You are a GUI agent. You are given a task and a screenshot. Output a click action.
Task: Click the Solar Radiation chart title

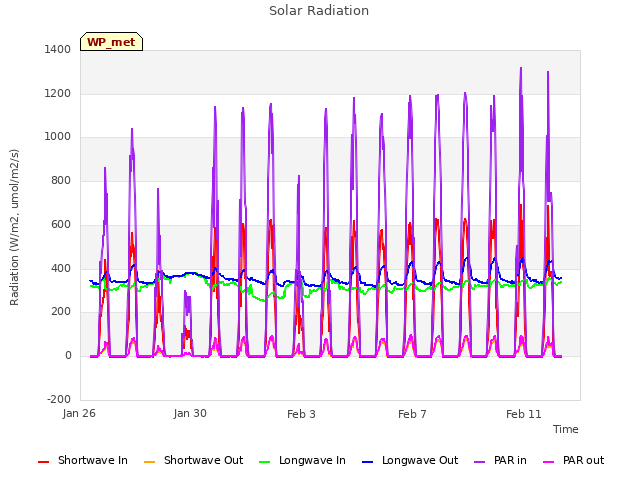[319, 11]
